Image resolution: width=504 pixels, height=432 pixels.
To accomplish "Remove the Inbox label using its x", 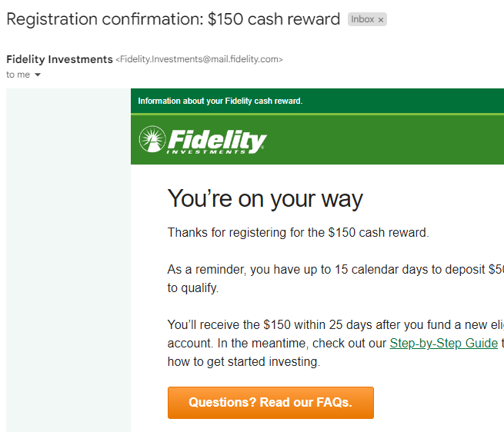I will [380, 20].
